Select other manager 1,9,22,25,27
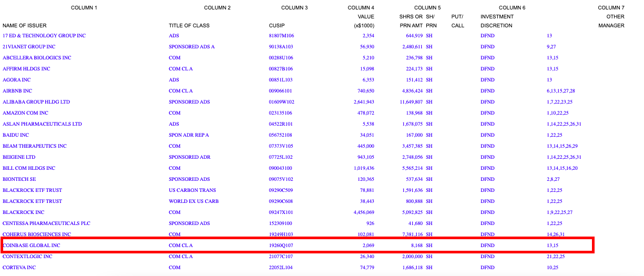644x276 pixels. point(559,212)
